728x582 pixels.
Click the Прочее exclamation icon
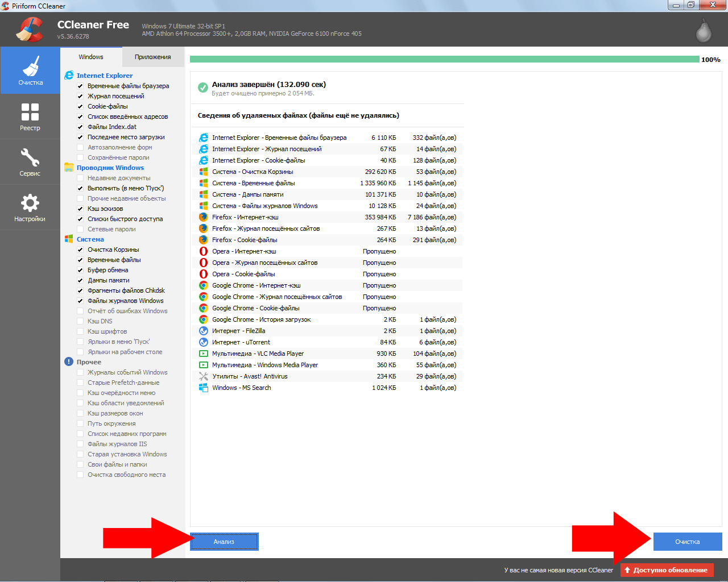[69, 361]
